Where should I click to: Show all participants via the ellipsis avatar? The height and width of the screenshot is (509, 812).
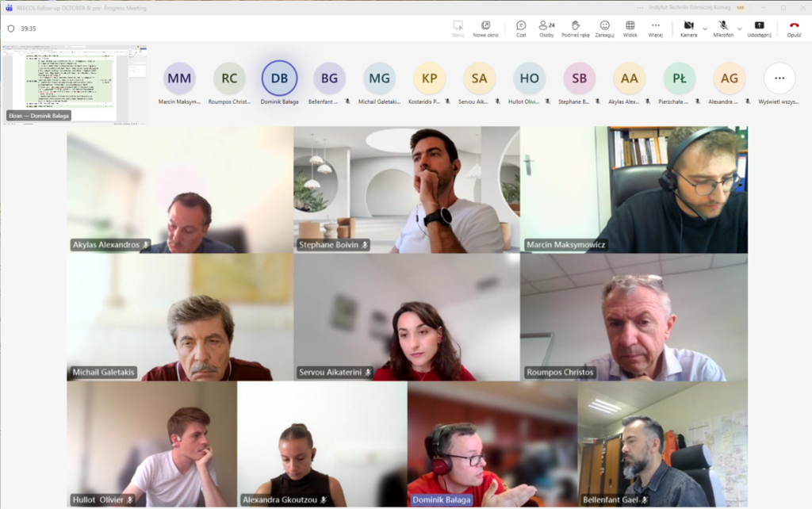pos(779,78)
